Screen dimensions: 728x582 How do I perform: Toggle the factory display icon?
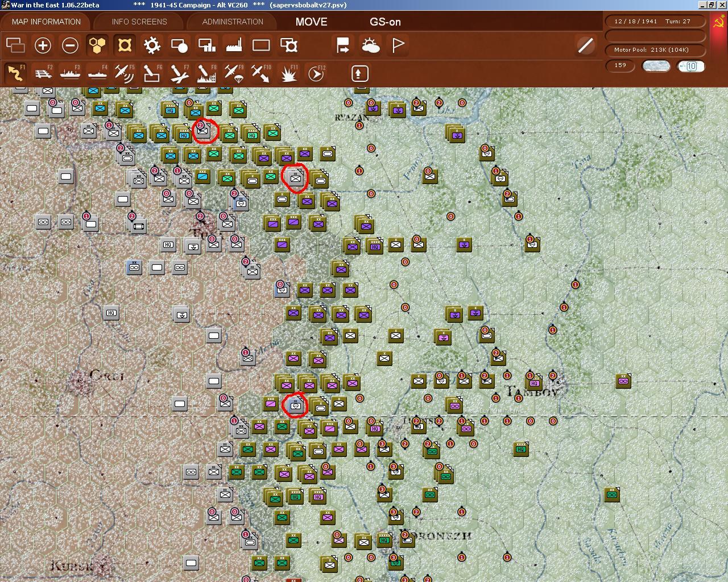coord(234,45)
